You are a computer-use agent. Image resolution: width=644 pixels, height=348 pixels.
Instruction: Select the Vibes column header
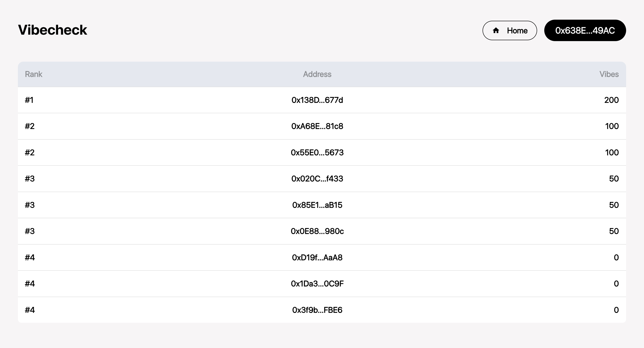click(609, 74)
